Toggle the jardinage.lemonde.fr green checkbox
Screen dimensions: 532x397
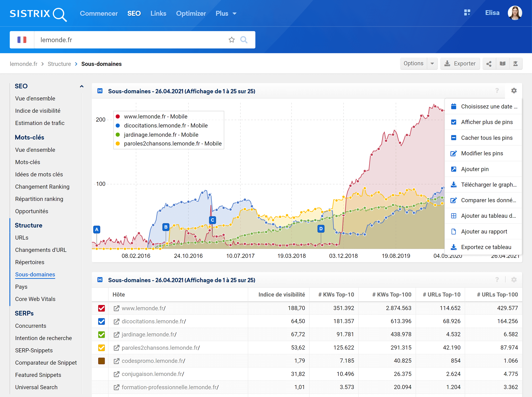point(101,335)
